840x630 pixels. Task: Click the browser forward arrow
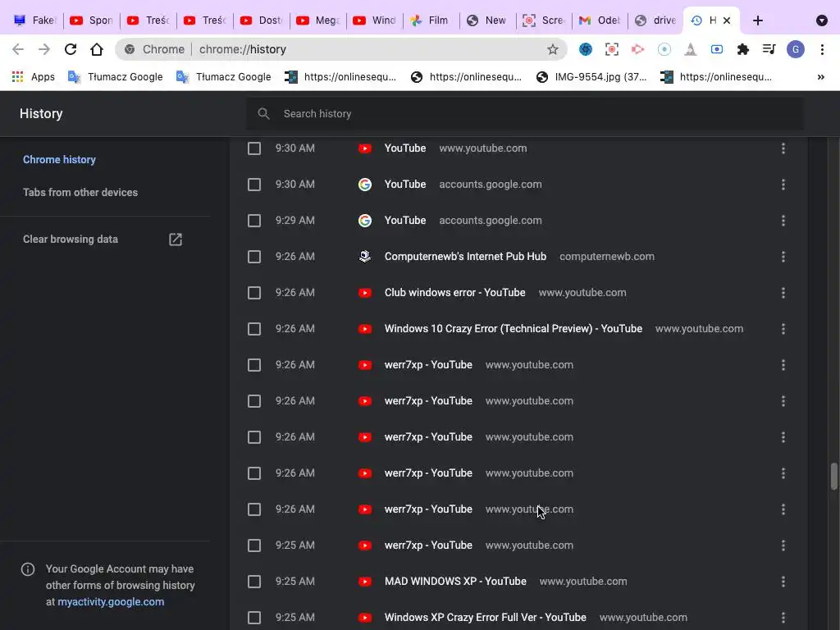[44, 49]
